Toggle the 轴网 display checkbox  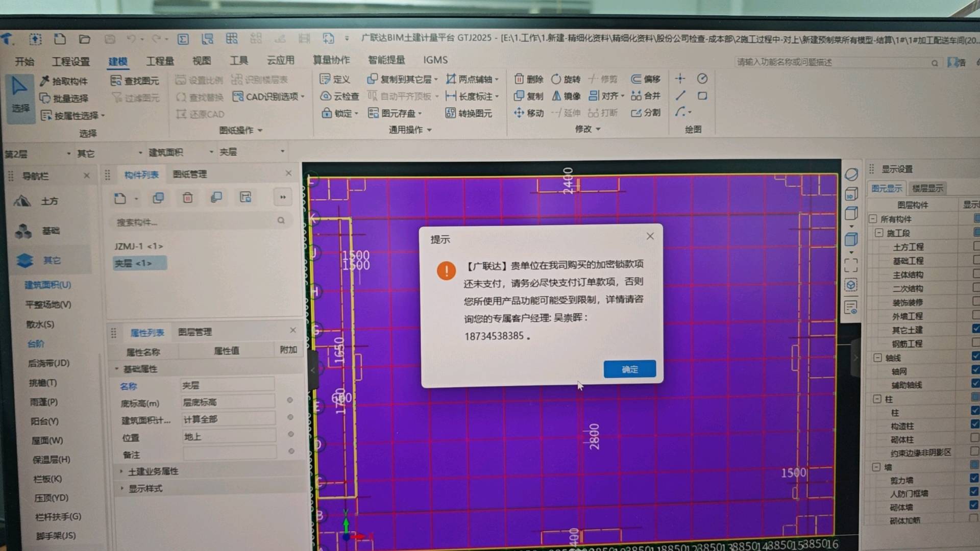(976, 370)
